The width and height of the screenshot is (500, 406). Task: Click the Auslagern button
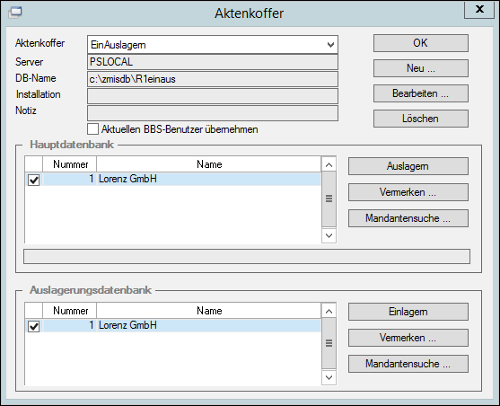point(408,166)
